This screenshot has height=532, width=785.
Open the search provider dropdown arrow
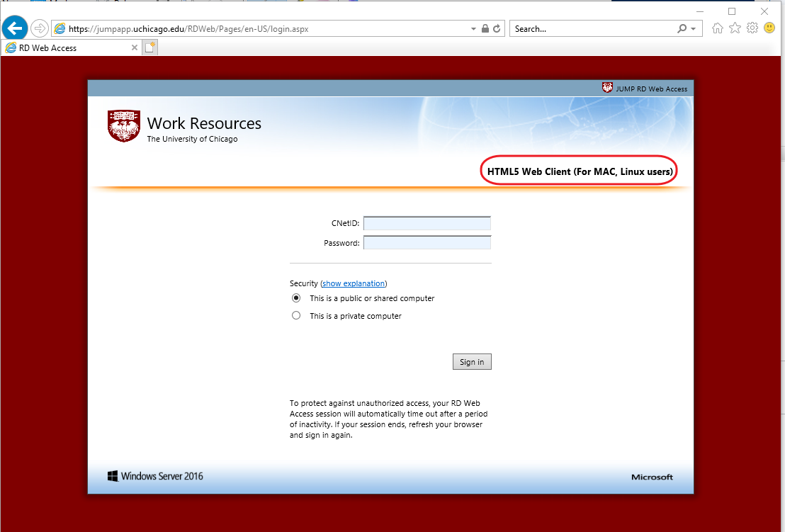[x=692, y=28]
